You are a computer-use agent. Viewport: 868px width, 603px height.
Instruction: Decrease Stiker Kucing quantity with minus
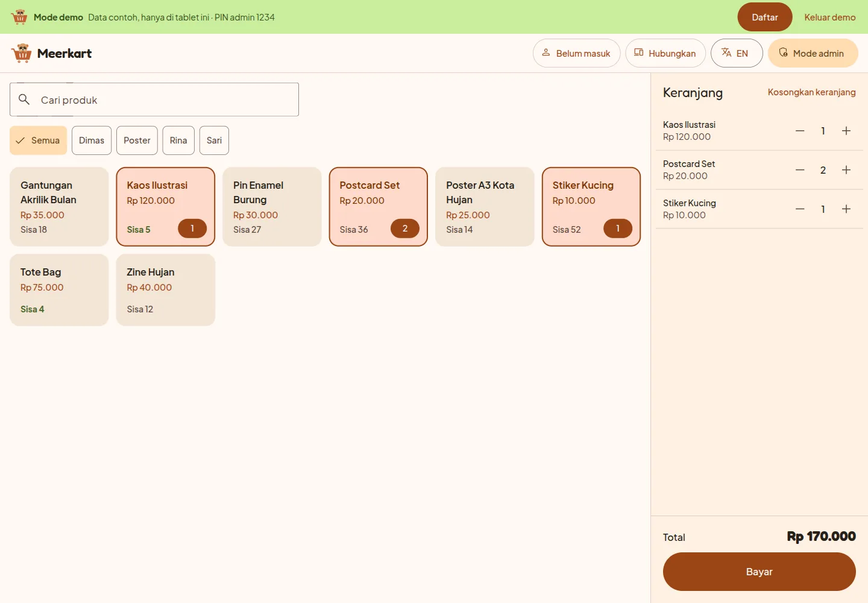tap(800, 209)
